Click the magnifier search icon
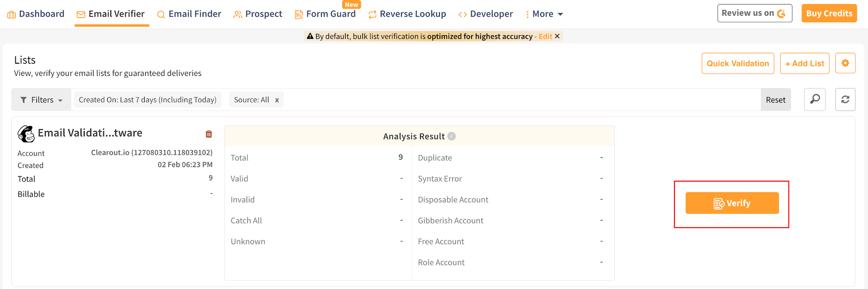The image size is (868, 289). coord(815,99)
